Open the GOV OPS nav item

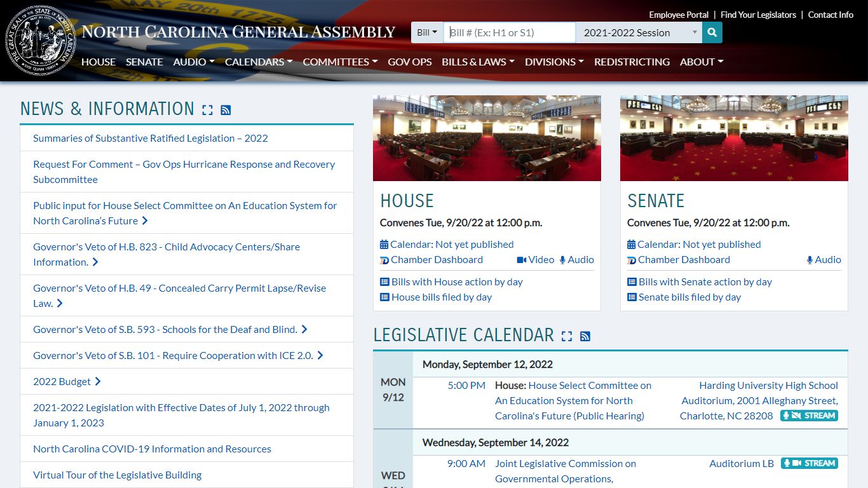click(x=410, y=62)
